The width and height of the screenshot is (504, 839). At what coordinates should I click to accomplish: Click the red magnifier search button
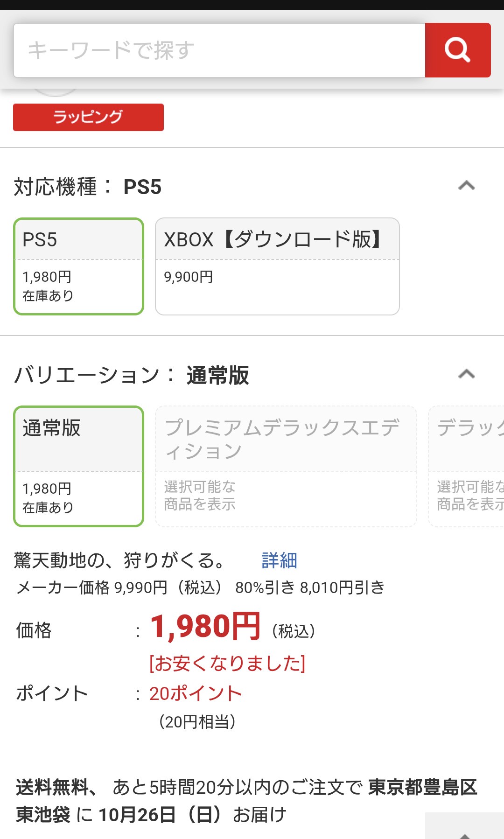point(457,50)
